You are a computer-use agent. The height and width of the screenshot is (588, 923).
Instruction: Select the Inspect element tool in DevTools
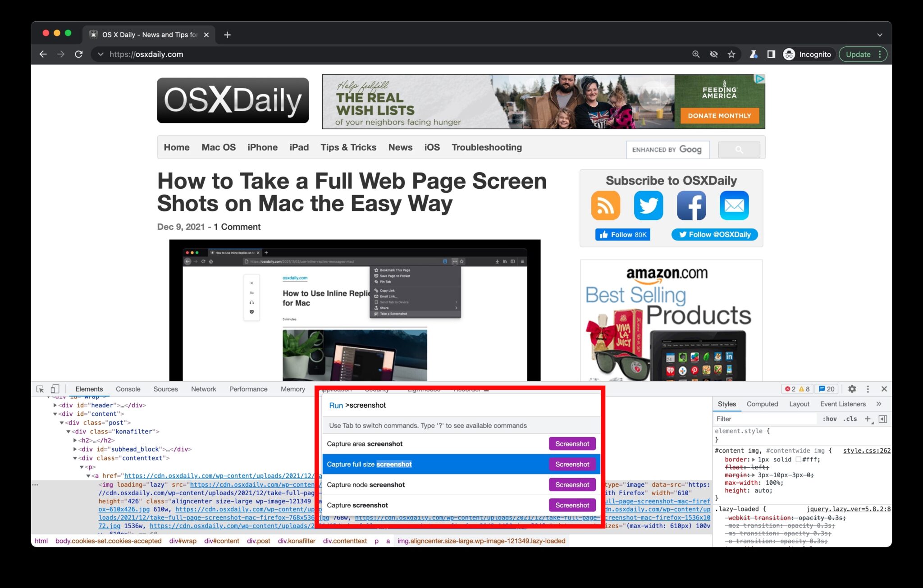tap(40, 388)
